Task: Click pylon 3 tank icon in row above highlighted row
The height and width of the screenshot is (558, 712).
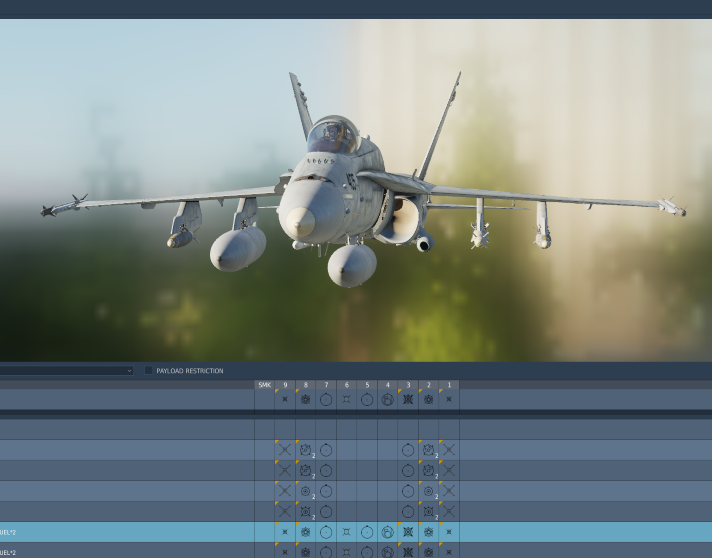Action: pyautogui.click(x=408, y=512)
